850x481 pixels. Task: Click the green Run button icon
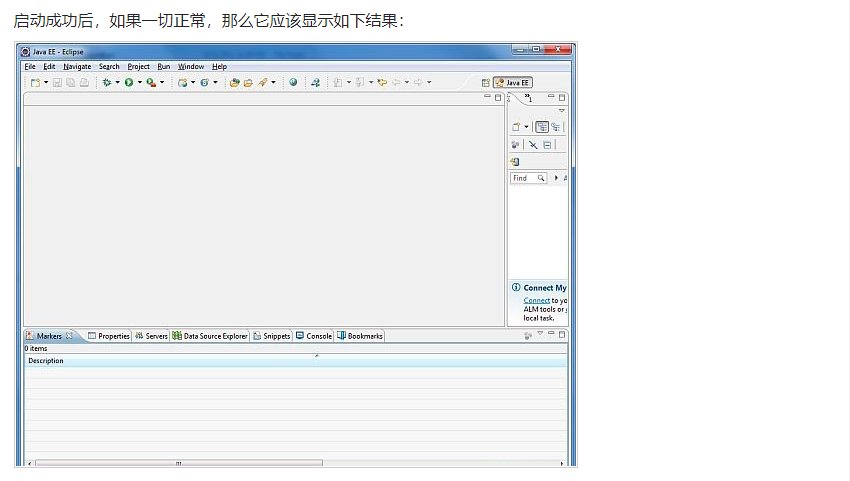coord(129,82)
